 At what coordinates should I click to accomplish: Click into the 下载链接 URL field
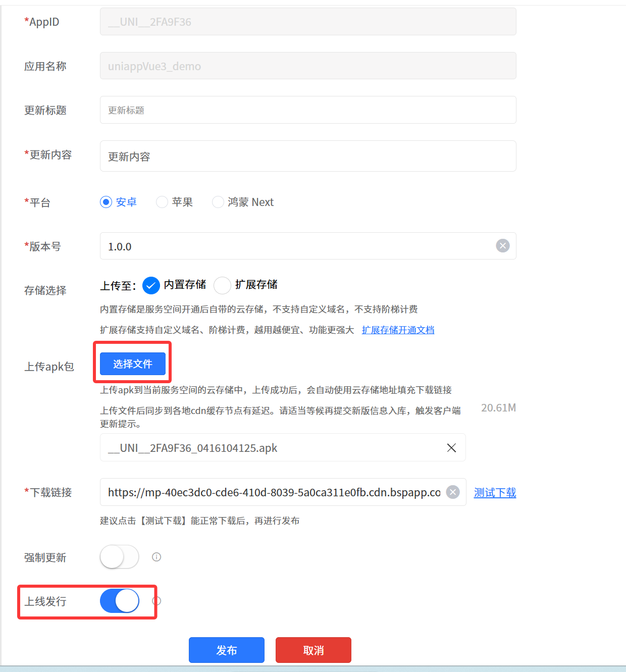pyautogui.click(x=283, y=492)
